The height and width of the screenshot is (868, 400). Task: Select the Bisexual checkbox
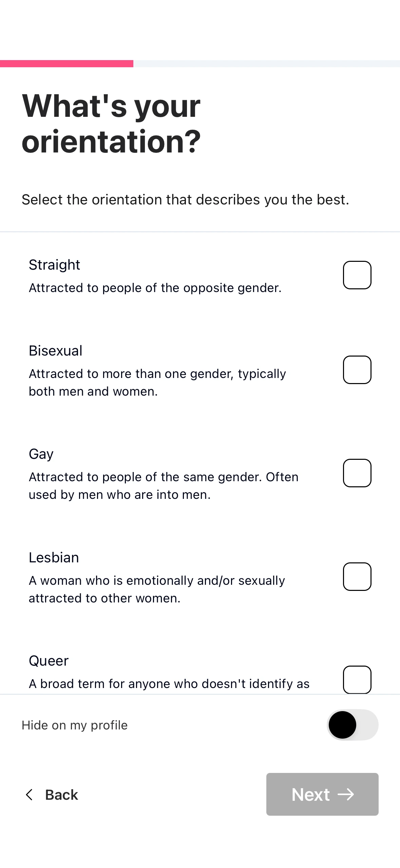(357, 370)
